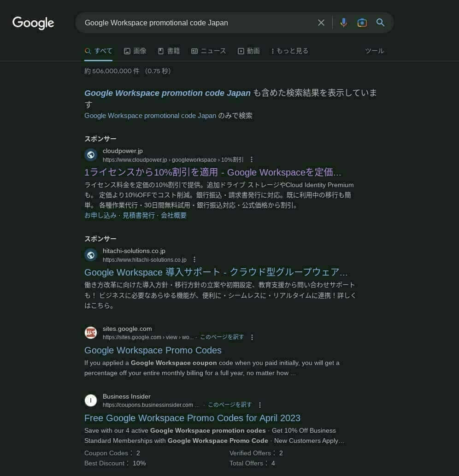Translate the Business Insider result page
Image resolution: width=459 pixels, height=476 pixels.
[230, 405]
